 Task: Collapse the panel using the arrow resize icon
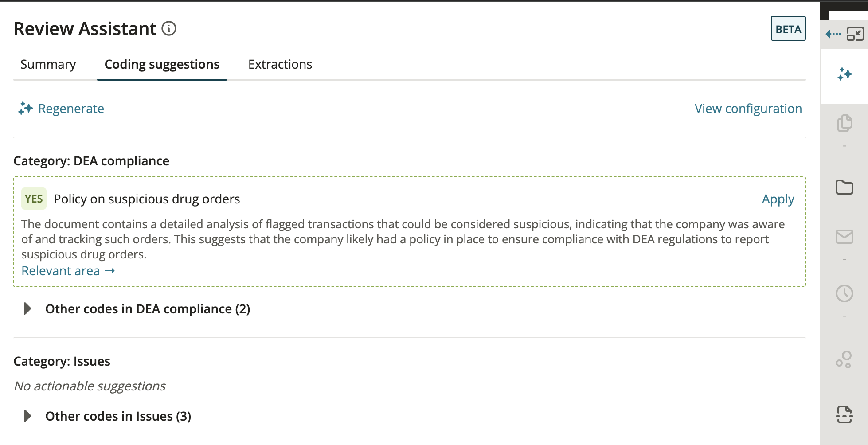tap(856, 34)
